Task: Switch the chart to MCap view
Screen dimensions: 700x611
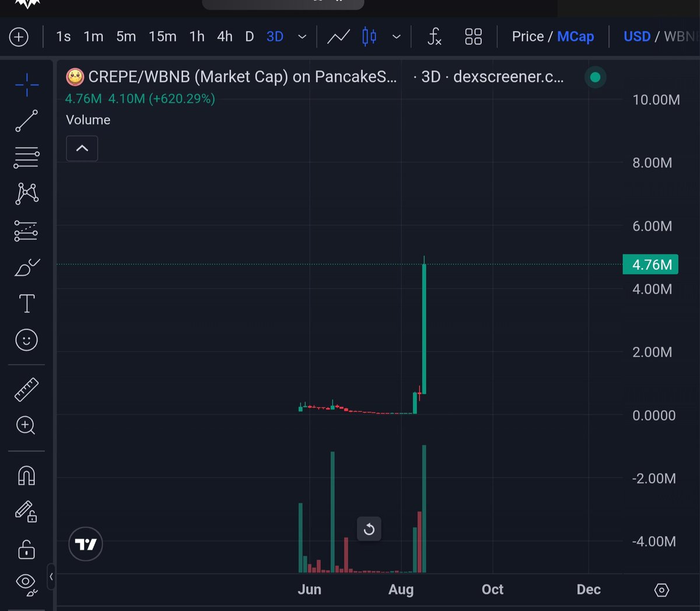Action: click(x=576, y=37)
